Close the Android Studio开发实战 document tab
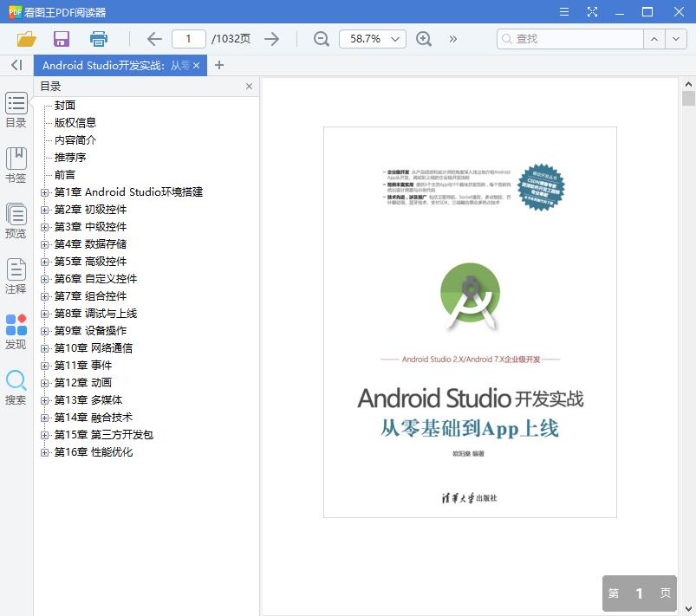This screenshot has height=616, width=696. tap(196, 65)
